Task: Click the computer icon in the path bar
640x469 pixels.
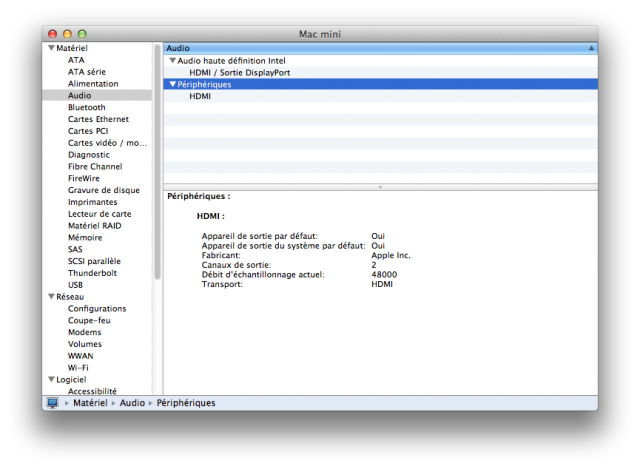Action: pos(52,403)
